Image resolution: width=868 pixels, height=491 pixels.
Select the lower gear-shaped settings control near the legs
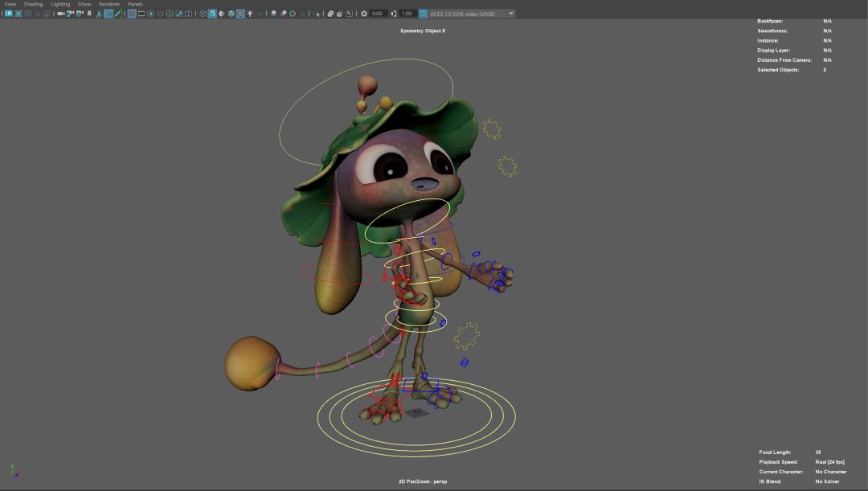pyautogui.click(x=467, y=336)
